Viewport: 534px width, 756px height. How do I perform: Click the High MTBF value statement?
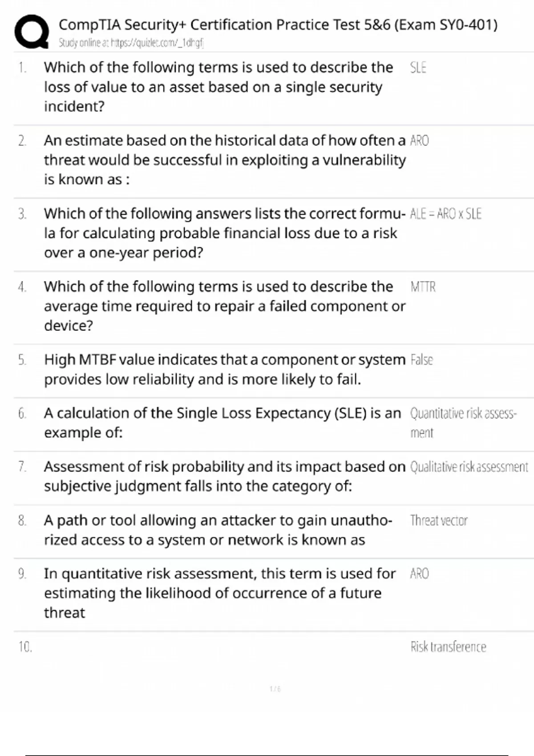click(225, 369)
